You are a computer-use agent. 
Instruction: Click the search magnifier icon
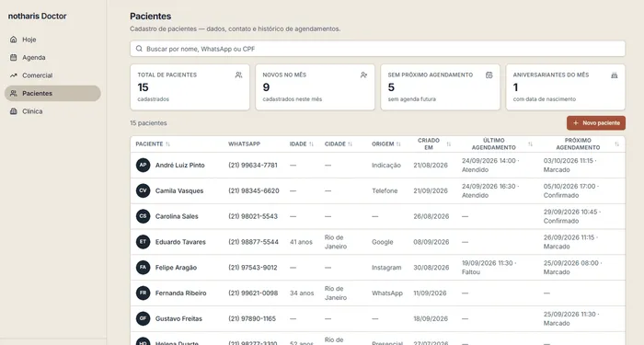pyautogui.click(x=139, y=49)
